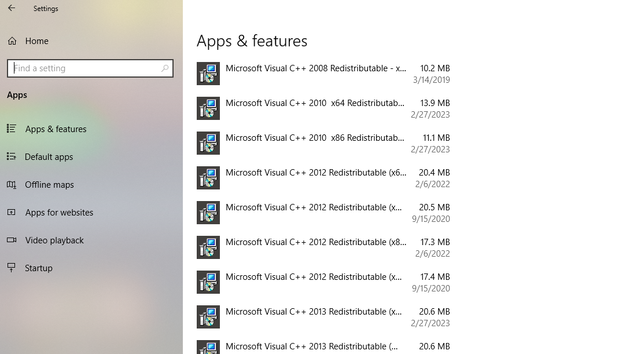Click install date under 11.1 MB
Viewport: 644px width, 354px height.
430,149
